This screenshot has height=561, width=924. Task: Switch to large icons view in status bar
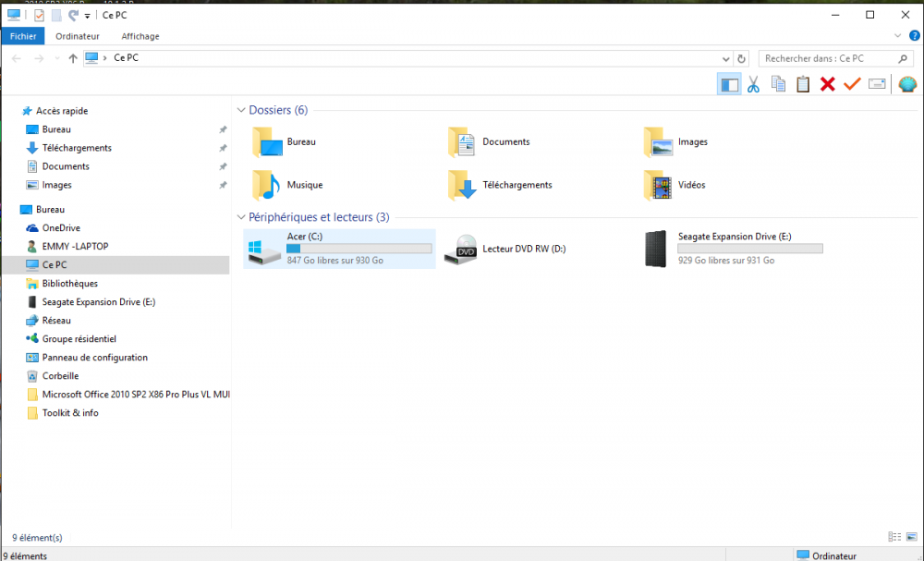click(x=912, y=537)
